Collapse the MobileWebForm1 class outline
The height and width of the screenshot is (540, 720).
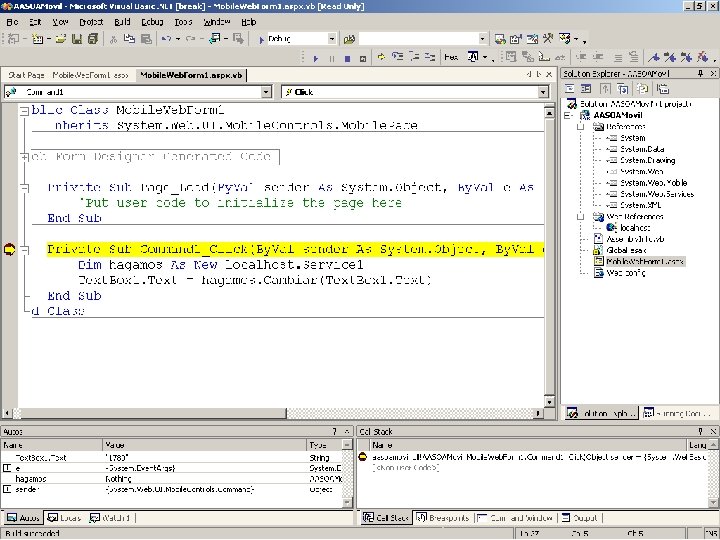point(24,110)
